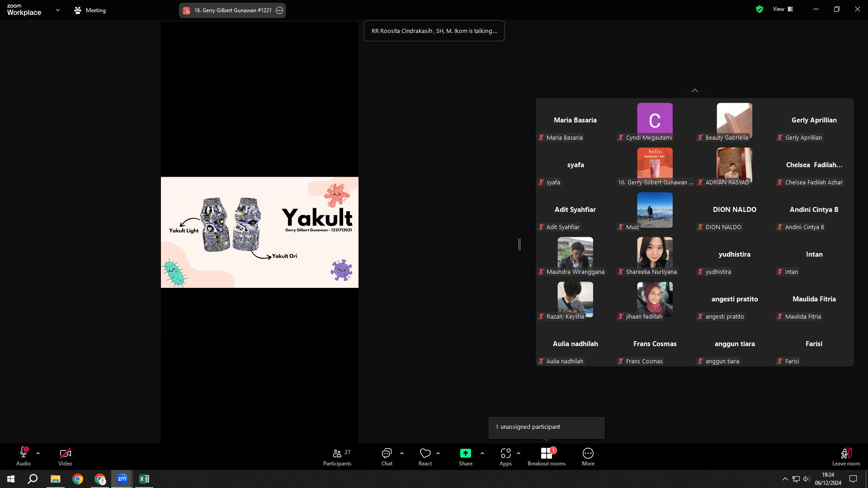868x488 pixels.
Task: Click the Chelsea Fadilah Azhar name label
Action: pyautogui.click(x=814, y=182)
